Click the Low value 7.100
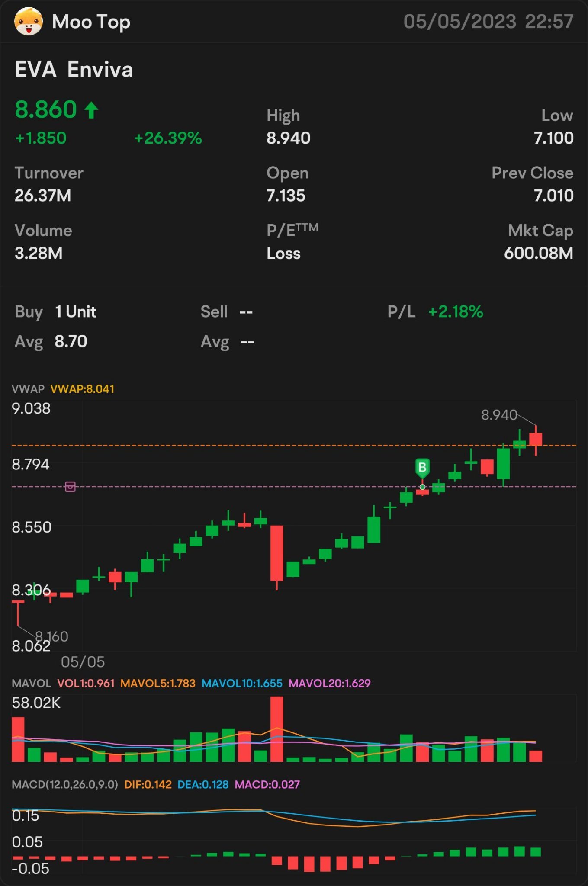 (553, 138)
